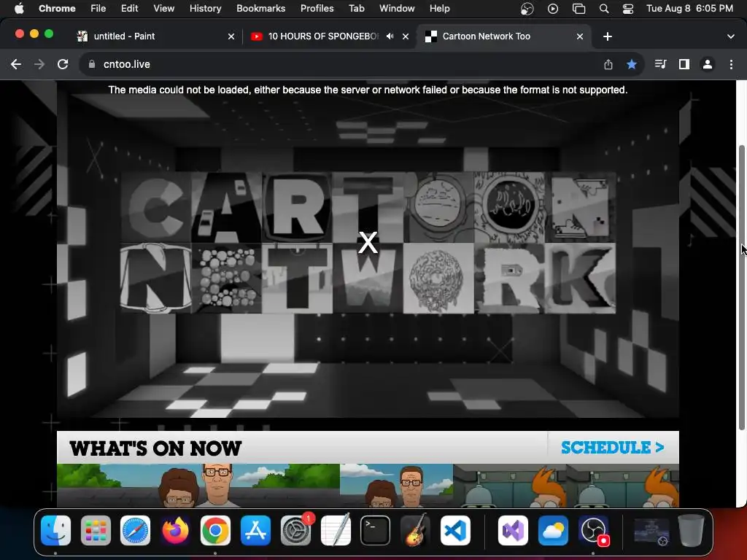The width and height of the screenshot is (747, 560).
Task: Open Terminal from the Dock
Action: [x=376, y=531]
